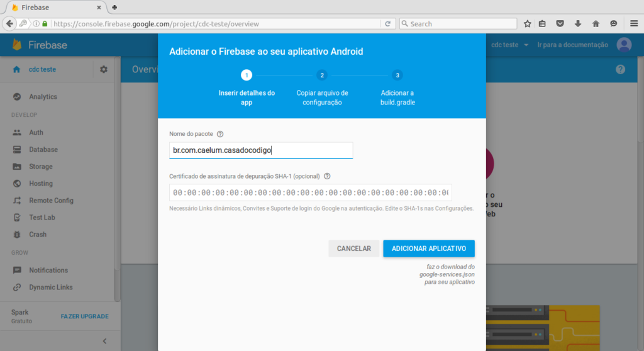Click FAZER UPGRADE link
Screen dimensions: 644x351
click(85, 316)
